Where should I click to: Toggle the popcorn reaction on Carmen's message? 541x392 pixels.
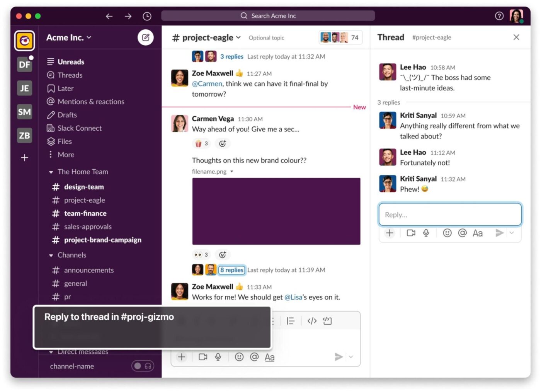201,143
